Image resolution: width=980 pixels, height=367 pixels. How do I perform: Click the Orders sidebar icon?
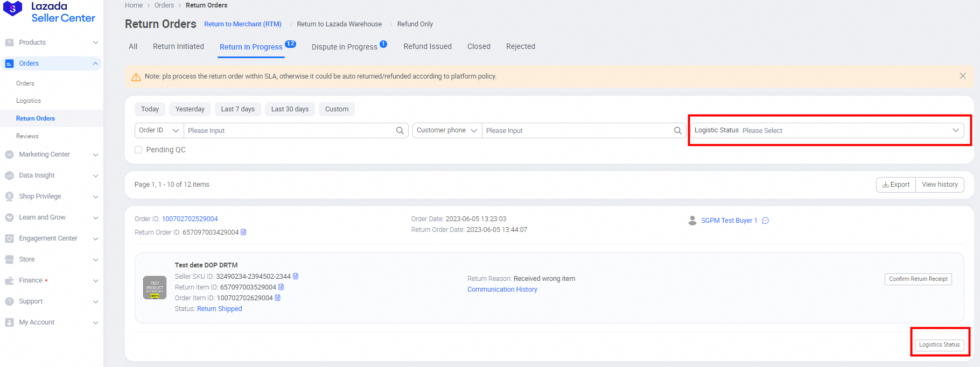9,63
